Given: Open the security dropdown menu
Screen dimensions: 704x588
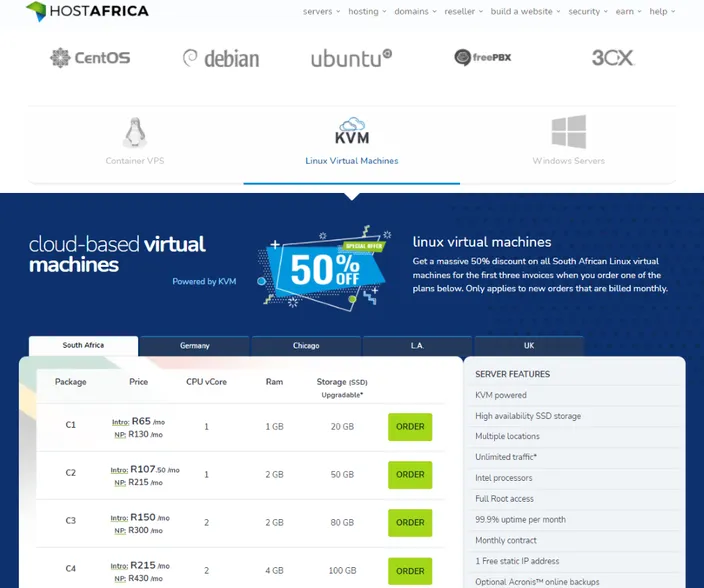Looking at the screenshot, I should [588, 11].
